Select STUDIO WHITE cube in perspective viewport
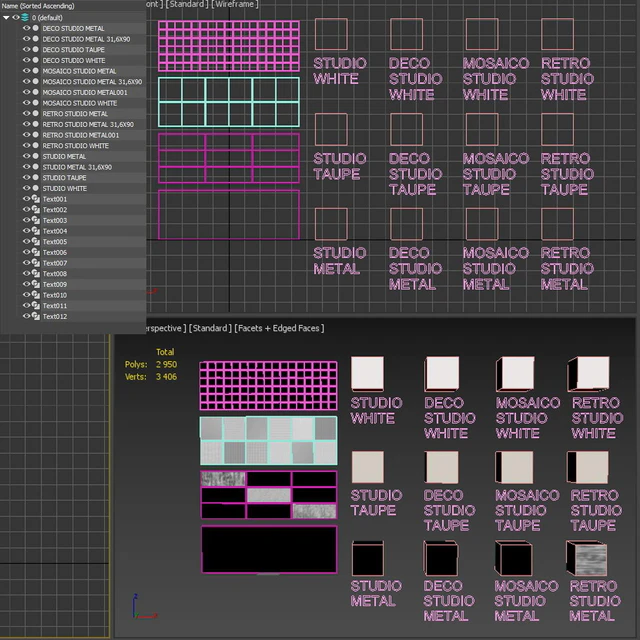 [367, 373]
